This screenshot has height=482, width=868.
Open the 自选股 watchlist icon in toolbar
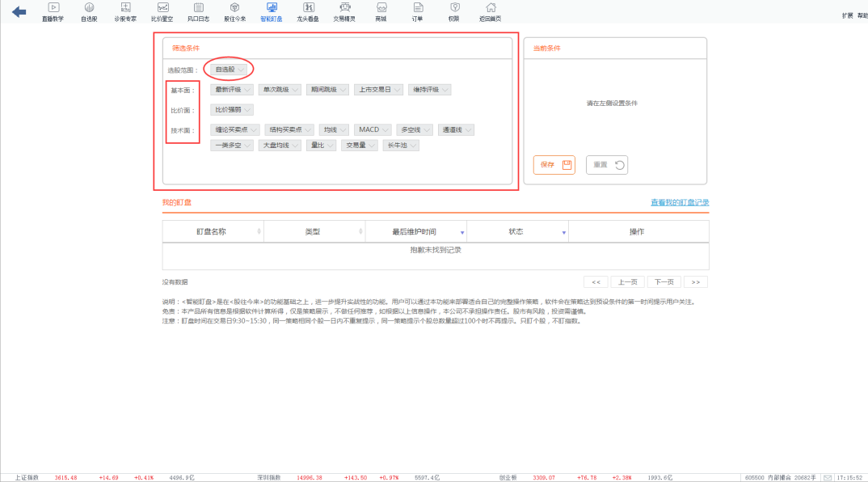click(x=89, y=11)
